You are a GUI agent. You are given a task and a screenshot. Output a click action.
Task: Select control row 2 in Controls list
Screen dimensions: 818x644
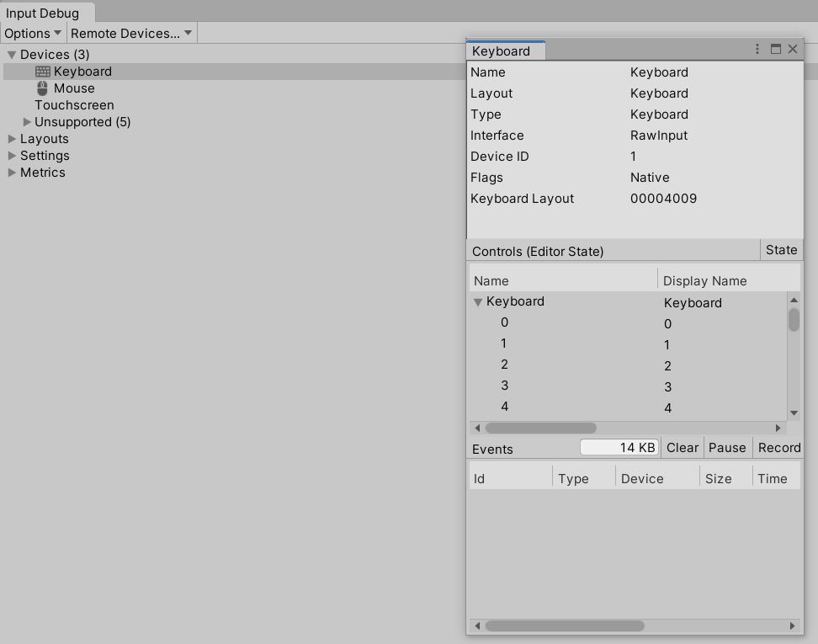[x=628, y=365]
